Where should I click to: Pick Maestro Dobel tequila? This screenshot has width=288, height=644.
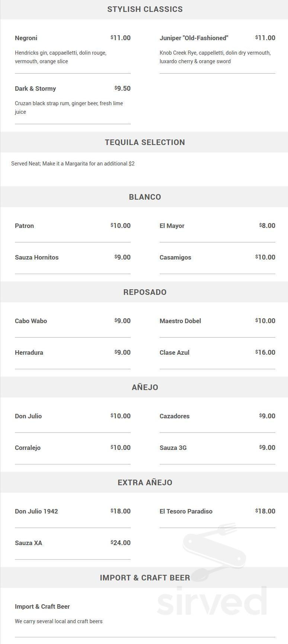180,321
